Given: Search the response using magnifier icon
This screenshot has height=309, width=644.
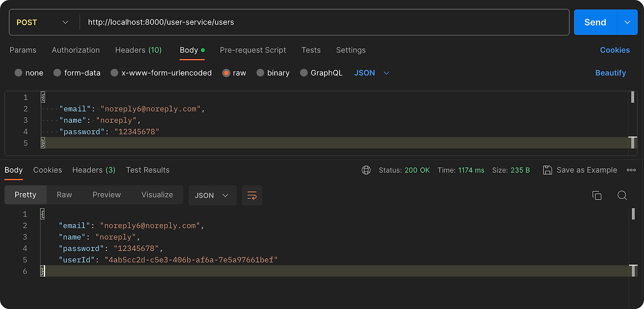Looking at the screenshot, I should [622, 195].
